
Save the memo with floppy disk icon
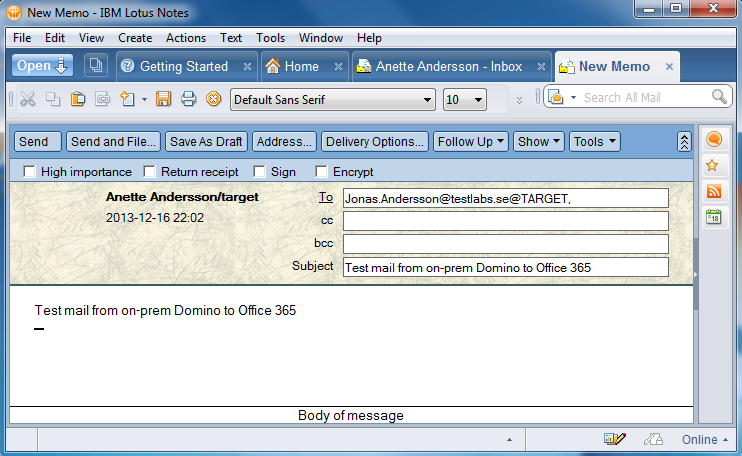[x=163, y=99]
